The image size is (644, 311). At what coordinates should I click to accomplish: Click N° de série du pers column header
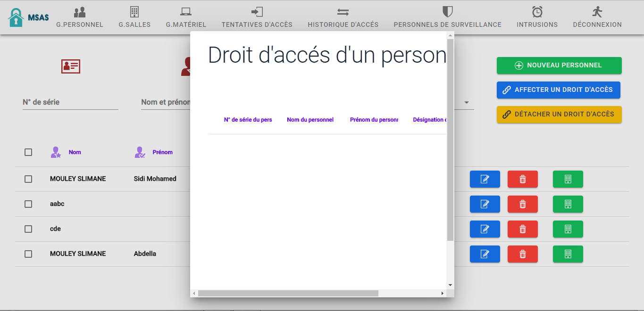coord(248,120)
